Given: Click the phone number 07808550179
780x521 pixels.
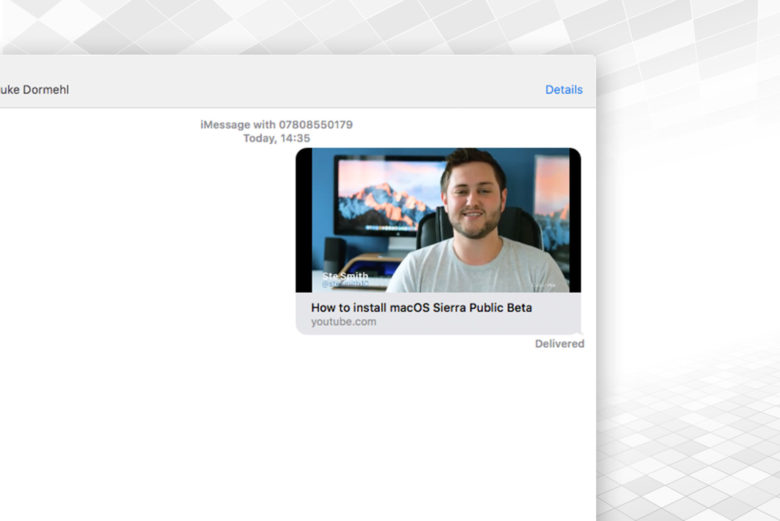Looking at the screenshot, I should [314, 125].
